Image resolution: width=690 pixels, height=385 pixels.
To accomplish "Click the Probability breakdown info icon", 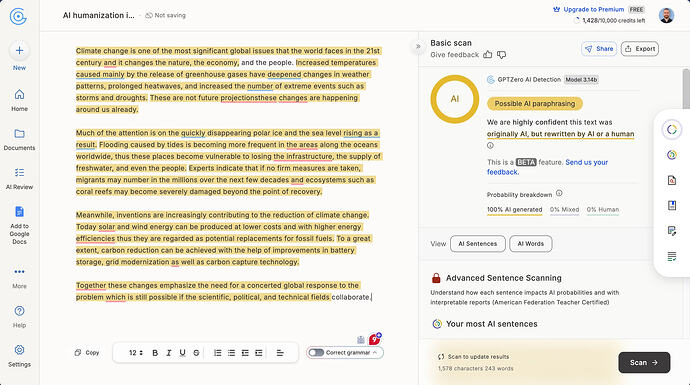I will (x=559, y=193).
